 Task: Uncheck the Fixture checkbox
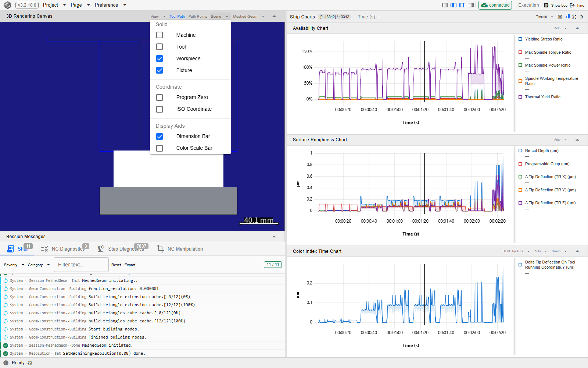[x=159, y=70]
